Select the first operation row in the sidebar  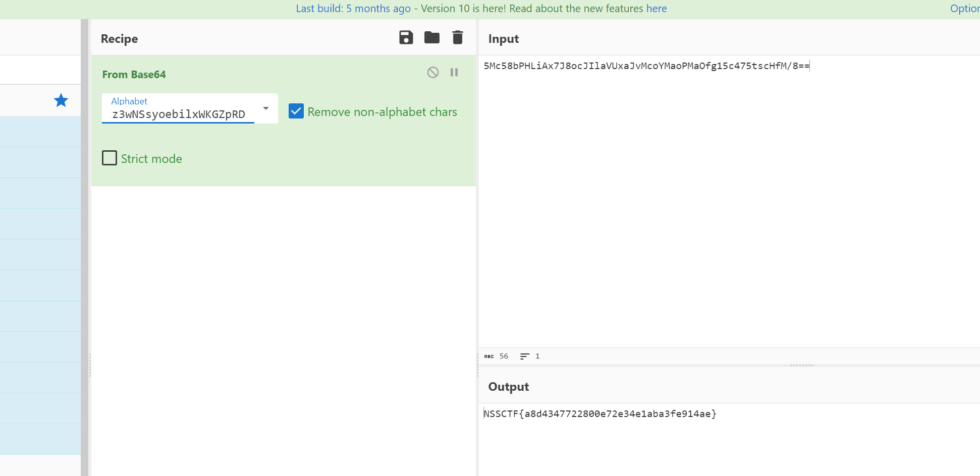40,132
